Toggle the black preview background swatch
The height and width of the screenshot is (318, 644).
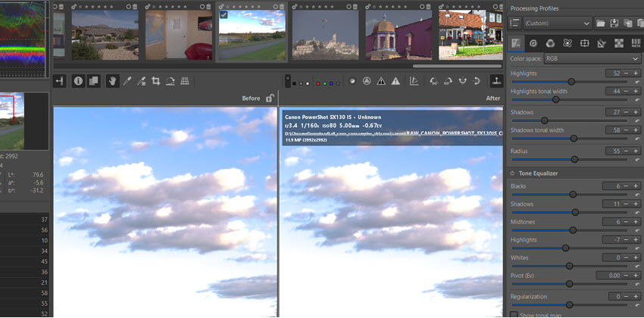point(294,84)
